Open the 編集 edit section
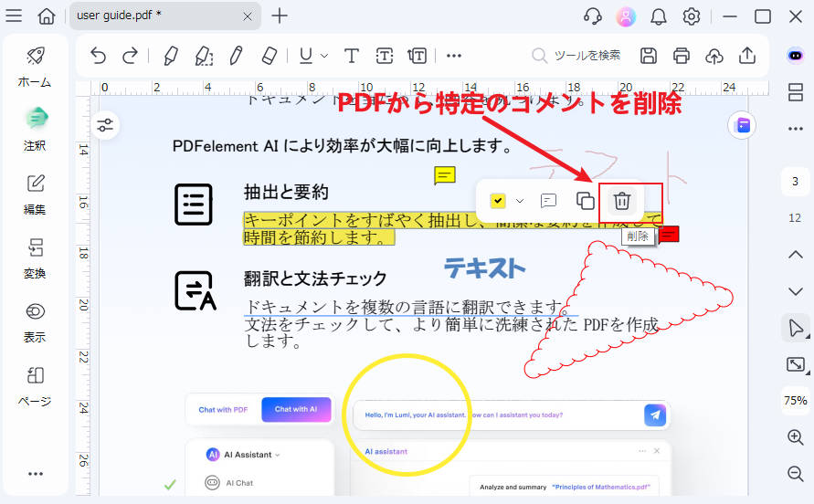The image size is (814, 504). 35,194
